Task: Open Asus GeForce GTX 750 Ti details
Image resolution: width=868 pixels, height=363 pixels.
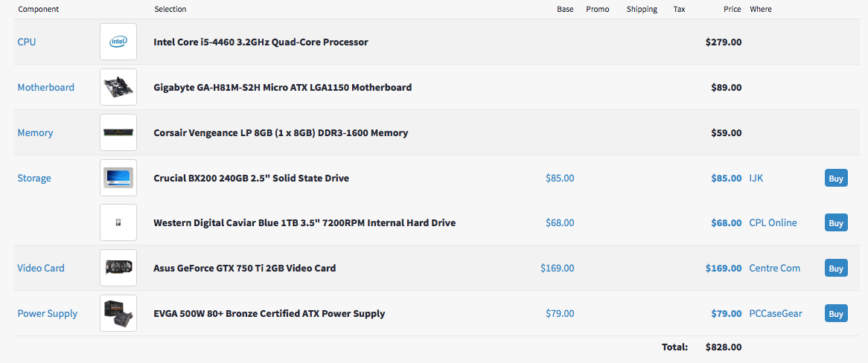Action: (x=245, y=269)
